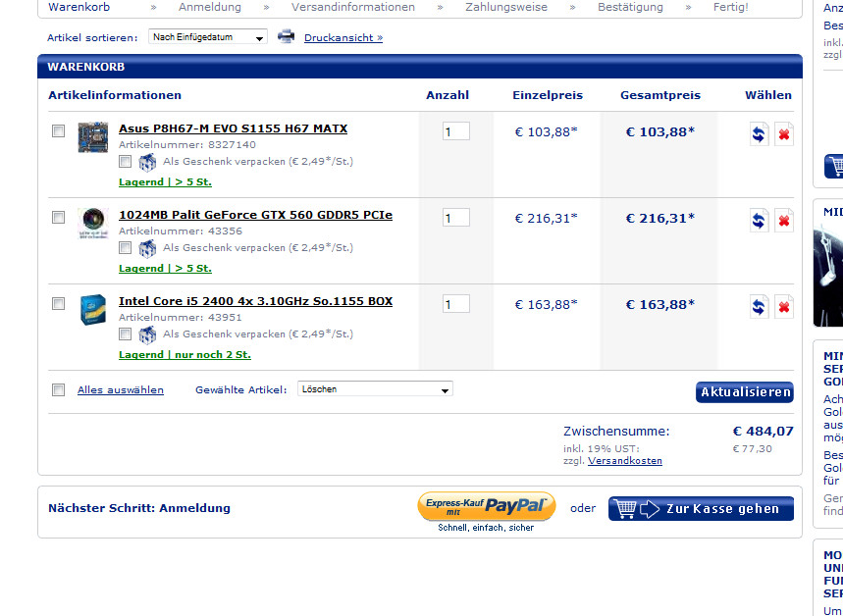Open Asus P8H67-M EVO S1155 H67 MATX link
The width and height of the screenshot is (843, 616).
[x=233, y=128]
